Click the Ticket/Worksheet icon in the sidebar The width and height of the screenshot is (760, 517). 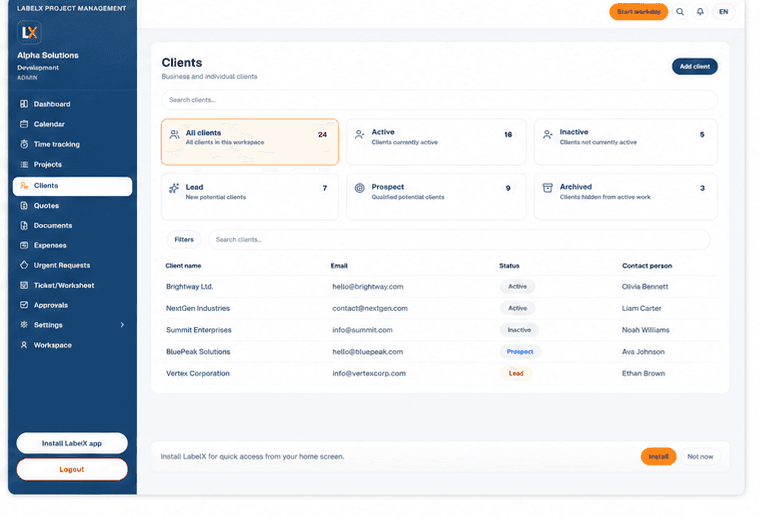[24, 285]
